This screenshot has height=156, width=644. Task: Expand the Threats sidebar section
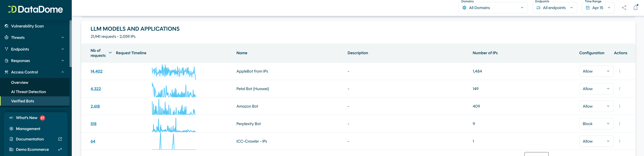tap(35, 37)
